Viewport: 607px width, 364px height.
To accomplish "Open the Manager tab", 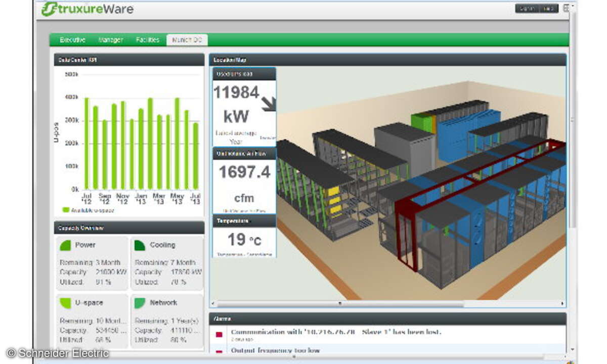I will click(x=111, y=40).
